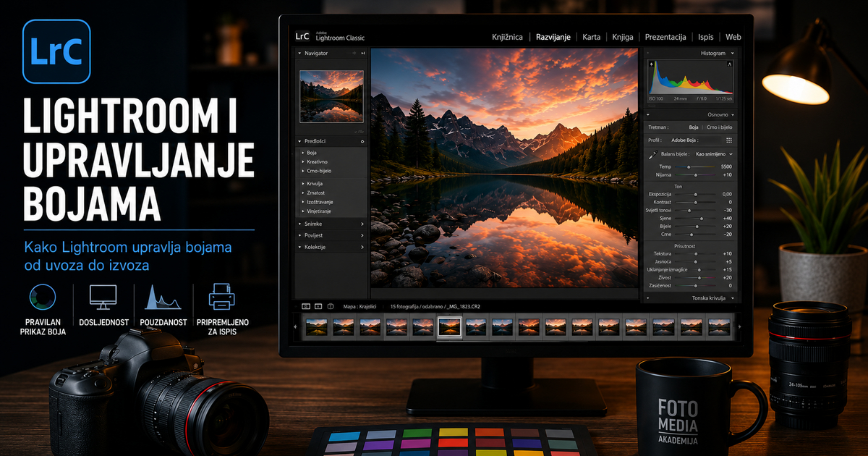
Task: Click the shadow clipping indicator in the Histogram
Action: [652, 64]
